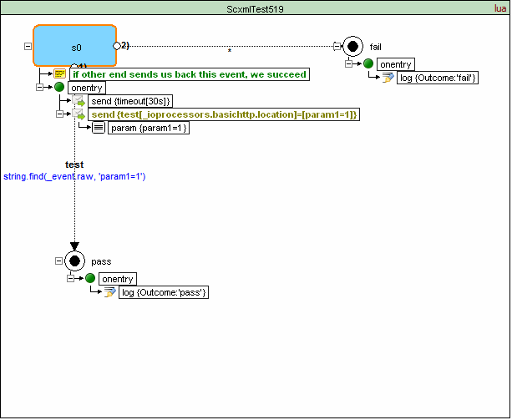Click the send timeout[30s] envelope icon
The image size is (512, 420).
[79, 101]
